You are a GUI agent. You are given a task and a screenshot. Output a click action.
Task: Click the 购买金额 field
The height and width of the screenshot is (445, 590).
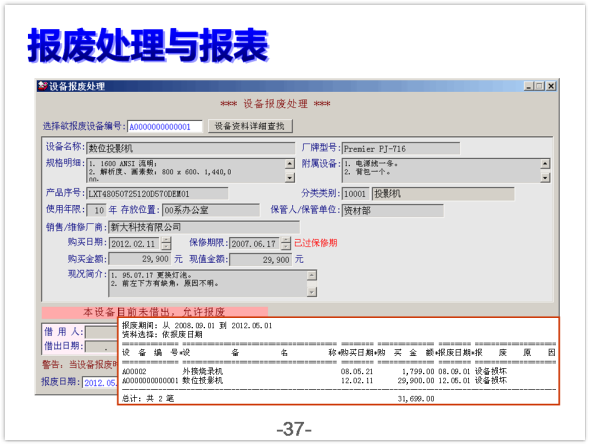coord(140,259)
